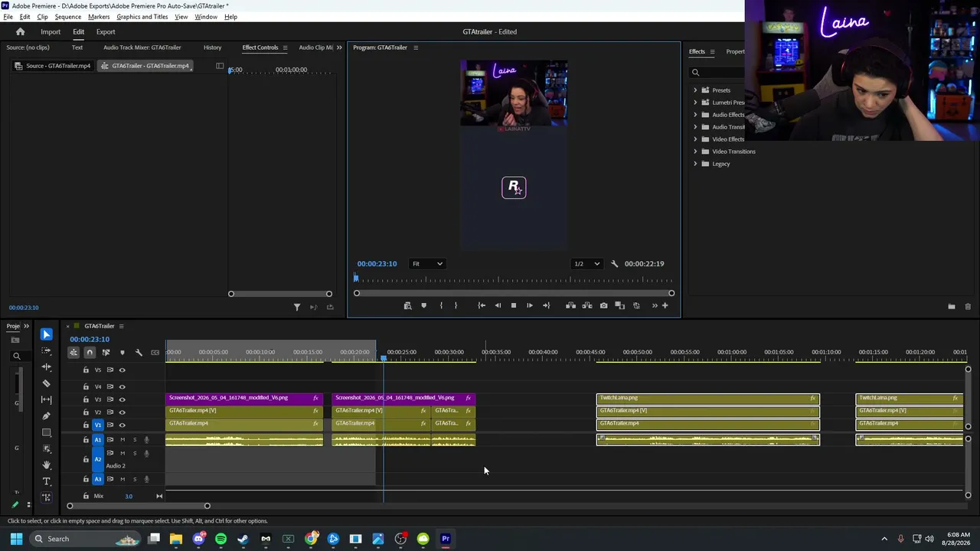Select the Rectangle tool

(x=46, y=432)
